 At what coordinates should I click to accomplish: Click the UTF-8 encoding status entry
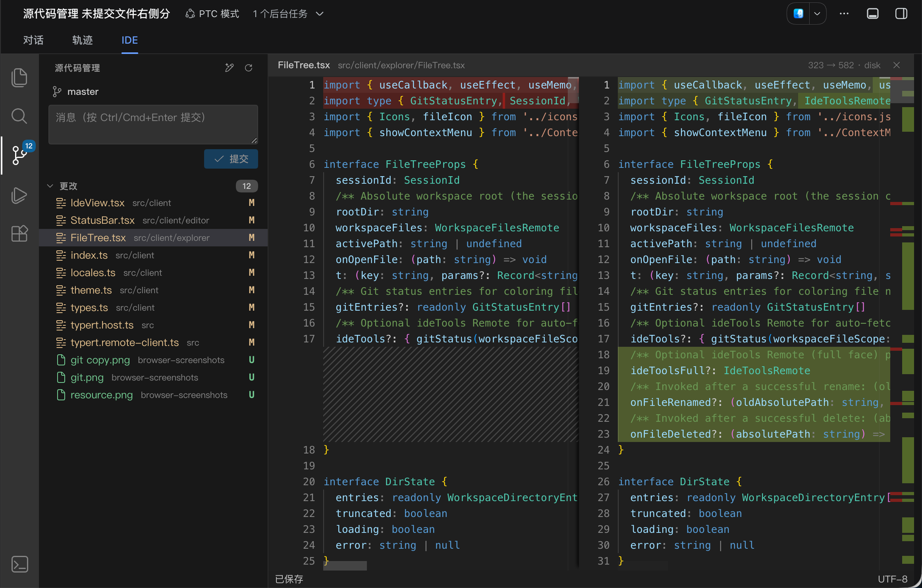(x=893, y=579)
